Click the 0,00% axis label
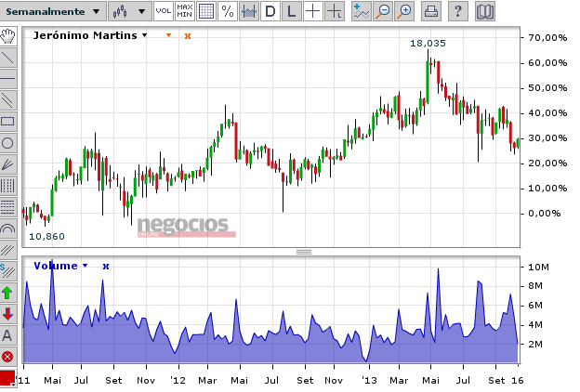580x392 pixels. click(x=544, y=214)
